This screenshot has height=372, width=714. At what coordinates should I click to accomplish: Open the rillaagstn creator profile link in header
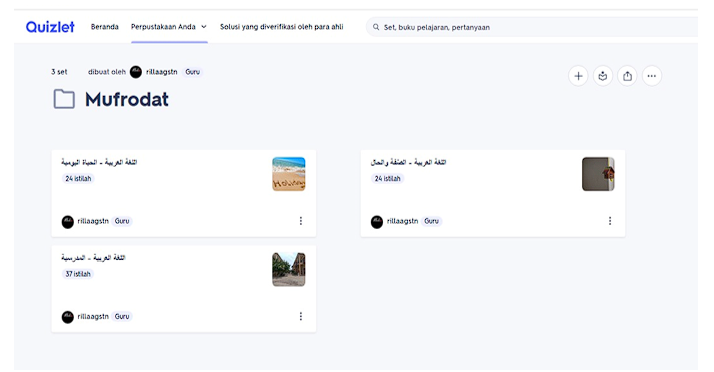pos(162,72)
